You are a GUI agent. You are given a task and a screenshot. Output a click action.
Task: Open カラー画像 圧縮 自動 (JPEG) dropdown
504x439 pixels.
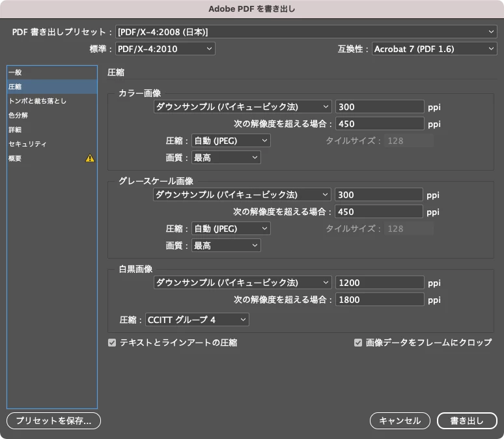(x=231, y=141)
